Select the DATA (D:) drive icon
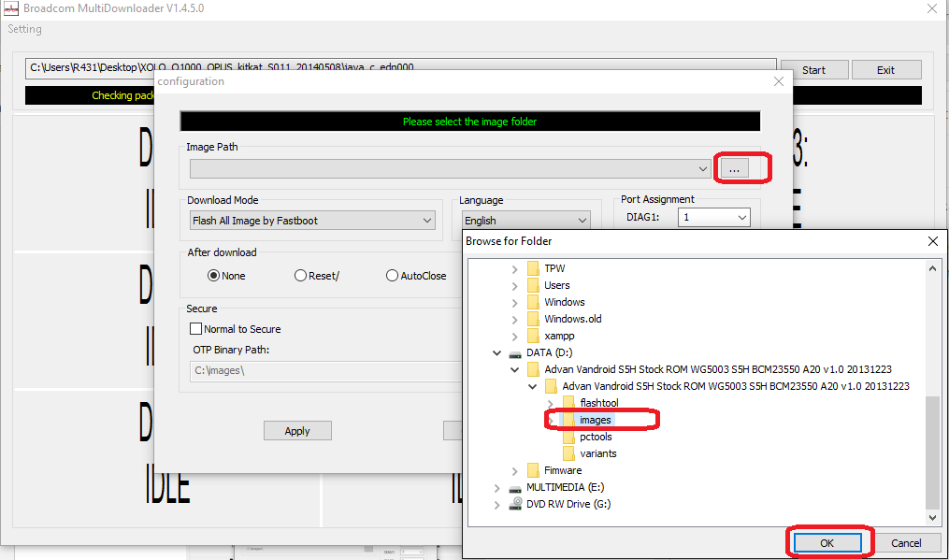Image resolution: width=949 pixels, height=560 pixels. click(x=515, y=353)
